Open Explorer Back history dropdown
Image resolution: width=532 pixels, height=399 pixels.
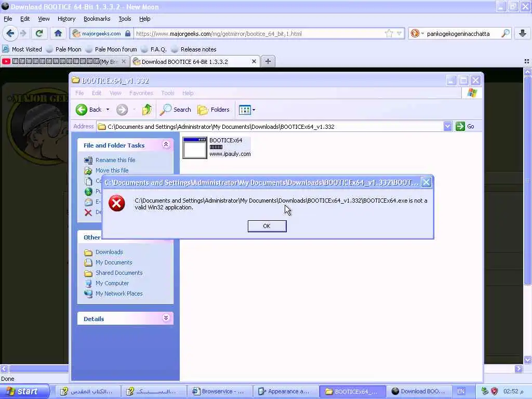(x=108, y=110)
